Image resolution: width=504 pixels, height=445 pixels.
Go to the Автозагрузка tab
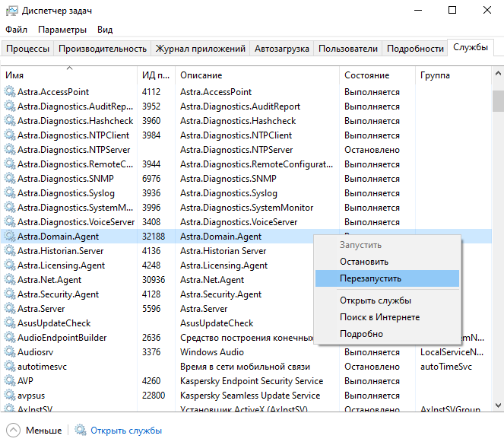click(x=281, y=49)
